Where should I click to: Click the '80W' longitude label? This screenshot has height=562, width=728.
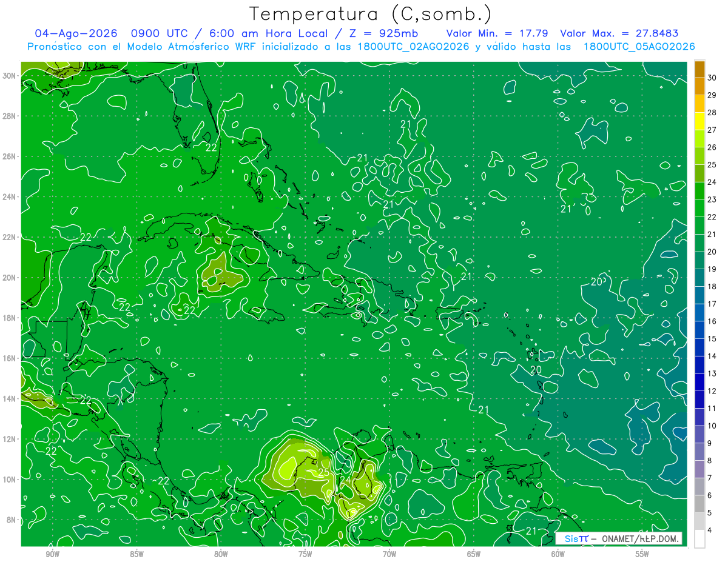pyautogui.click(x=221, y=554)
